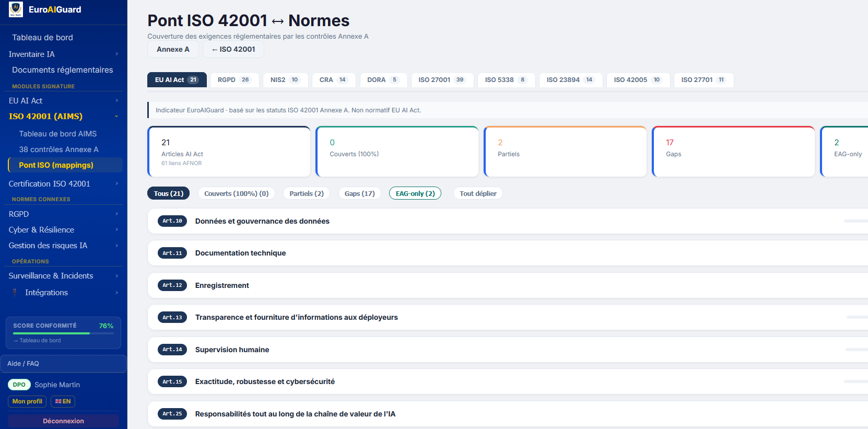Switch to the ISO 27001 tab

point(442,80)
